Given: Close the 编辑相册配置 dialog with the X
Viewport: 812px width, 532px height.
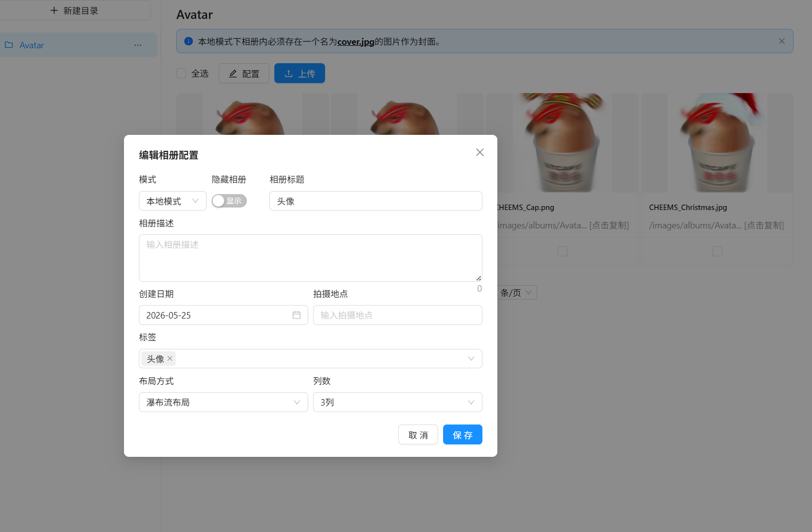Looking at the screenshot, I should click(479, 152).
